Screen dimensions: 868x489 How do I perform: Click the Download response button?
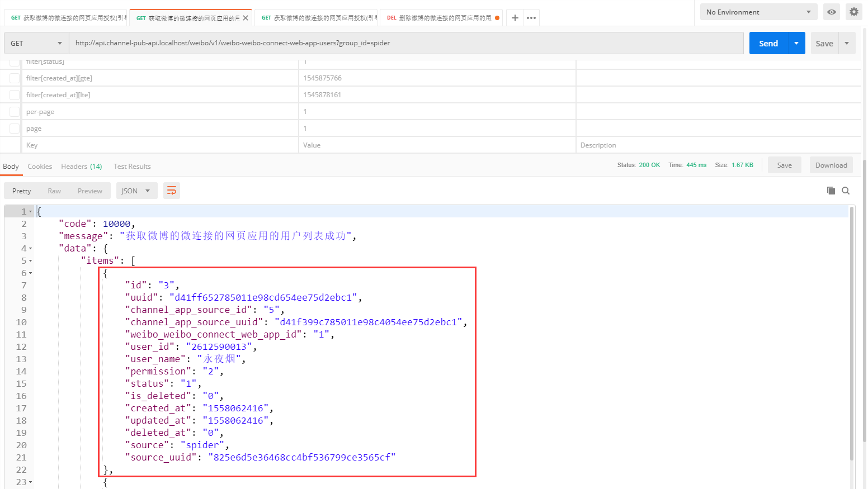click(x=831, y=165)
